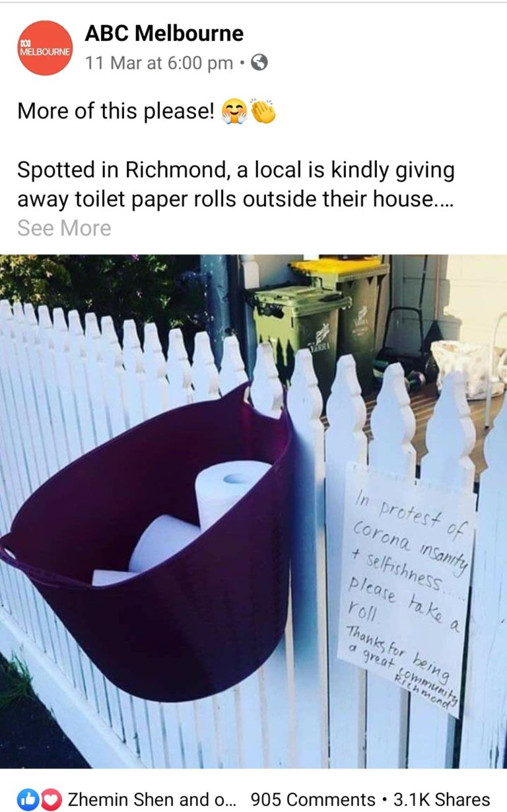The width and height of the screenshot is (507, 812).
Task: Open the 905 Comments section
Action: (313, 799)
